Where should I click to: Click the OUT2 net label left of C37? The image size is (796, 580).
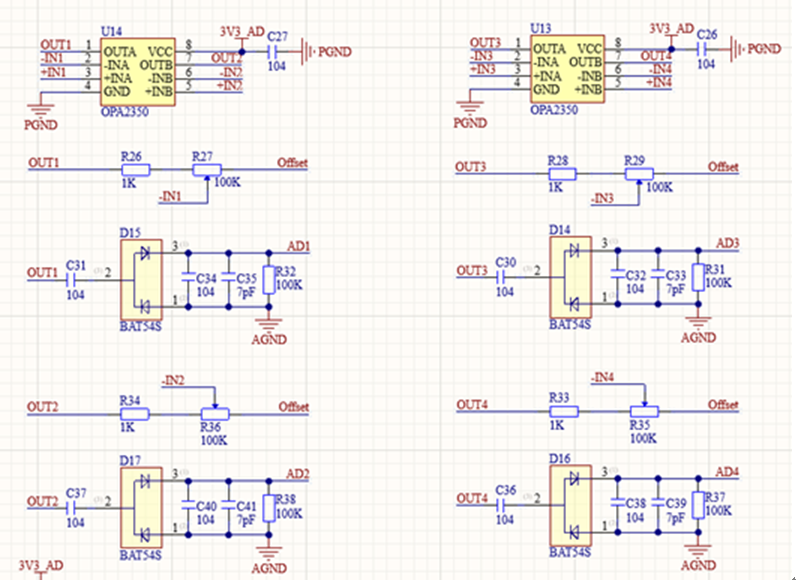[x=42, y=502]
